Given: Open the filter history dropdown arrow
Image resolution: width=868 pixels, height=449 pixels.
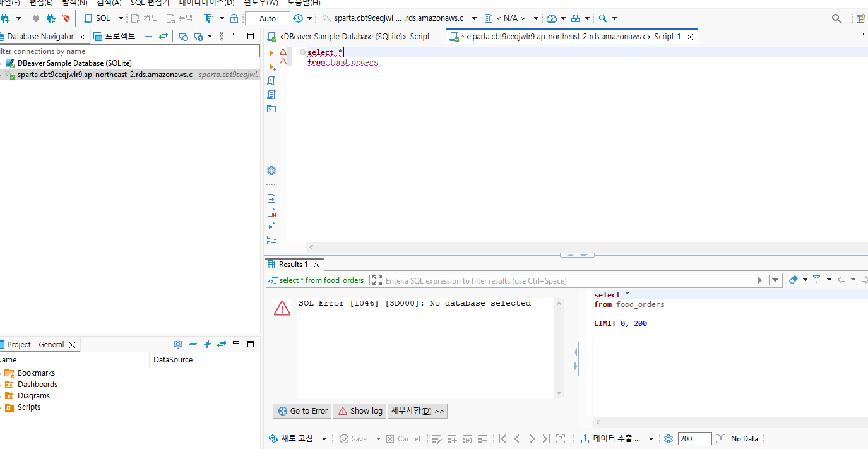Looking at the screenshot, I should coord(775,280).
